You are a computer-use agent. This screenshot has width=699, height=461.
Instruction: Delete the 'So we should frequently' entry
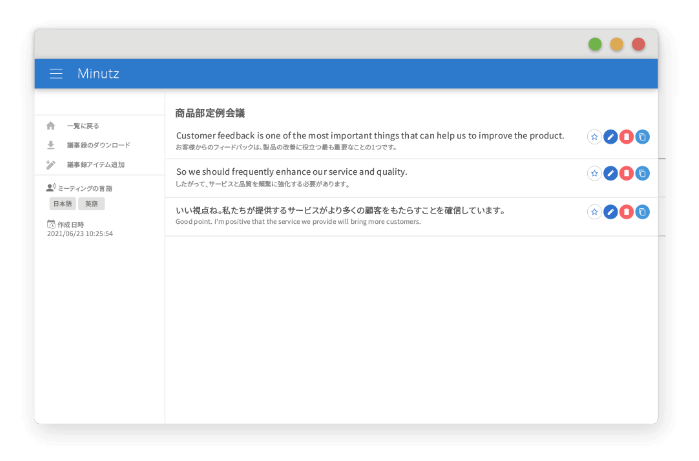626,173
